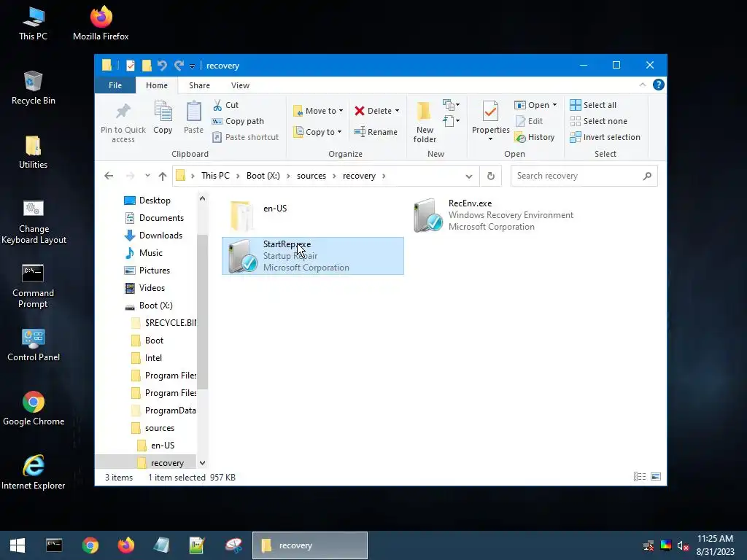This screenshot has height=560, width=747.
Task: Open Control Panel desktop icon
Action: pos(34,345)
